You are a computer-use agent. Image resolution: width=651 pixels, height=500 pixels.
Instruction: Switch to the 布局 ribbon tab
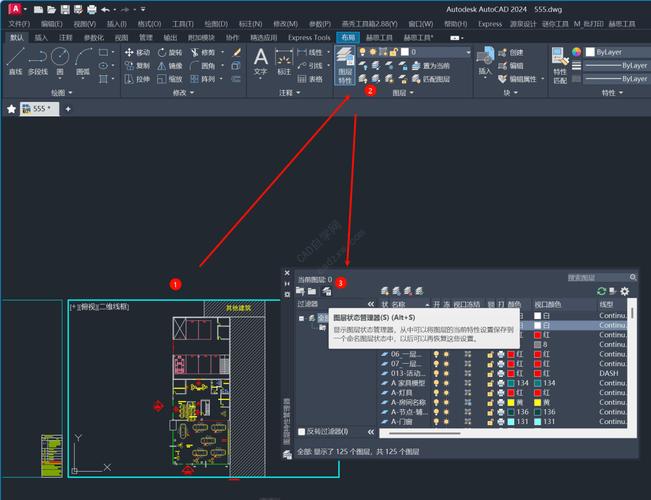click(x=347, y=37)
